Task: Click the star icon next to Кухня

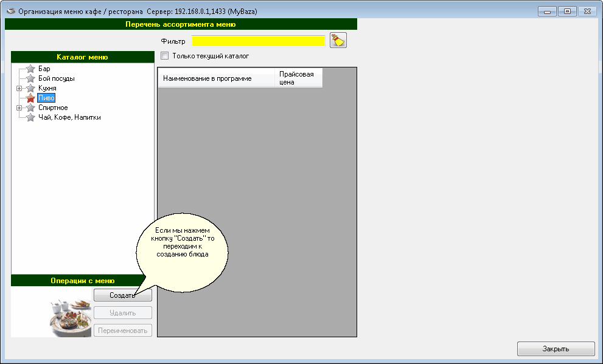Action: pos(30,88)
